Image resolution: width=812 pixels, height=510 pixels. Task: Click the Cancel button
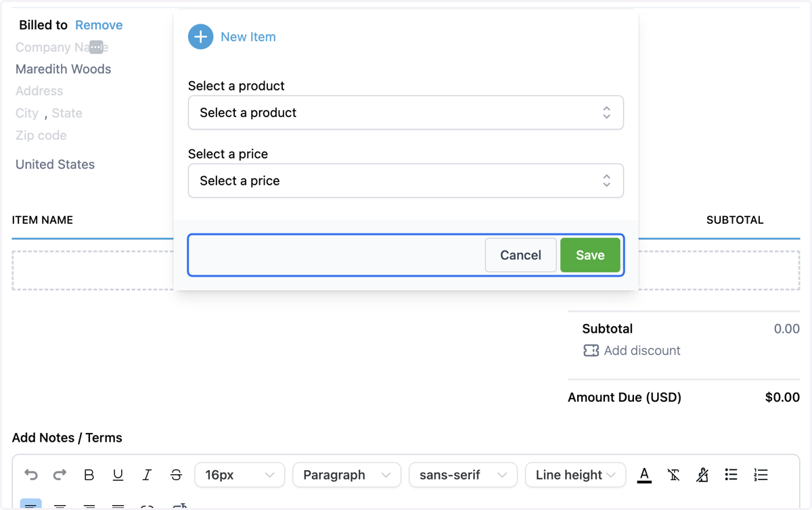click(x=520, y=255)
